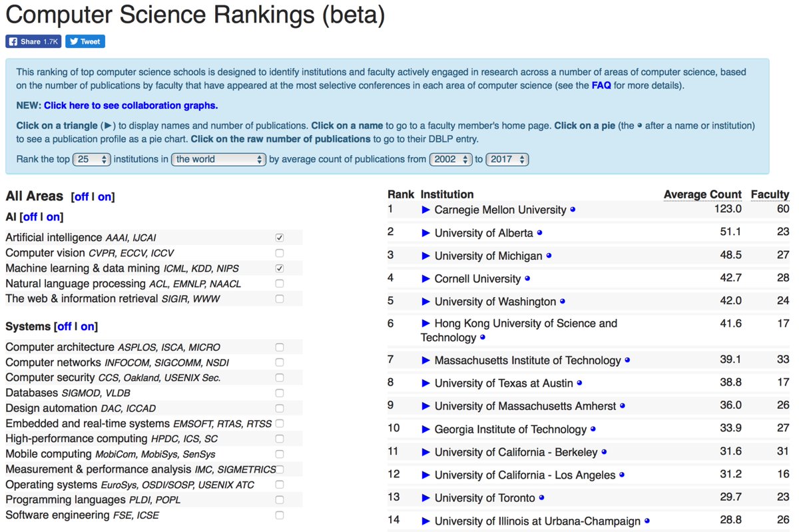
Task: Open the top institutions count dropdown
Action: click(x=92, y=160)
